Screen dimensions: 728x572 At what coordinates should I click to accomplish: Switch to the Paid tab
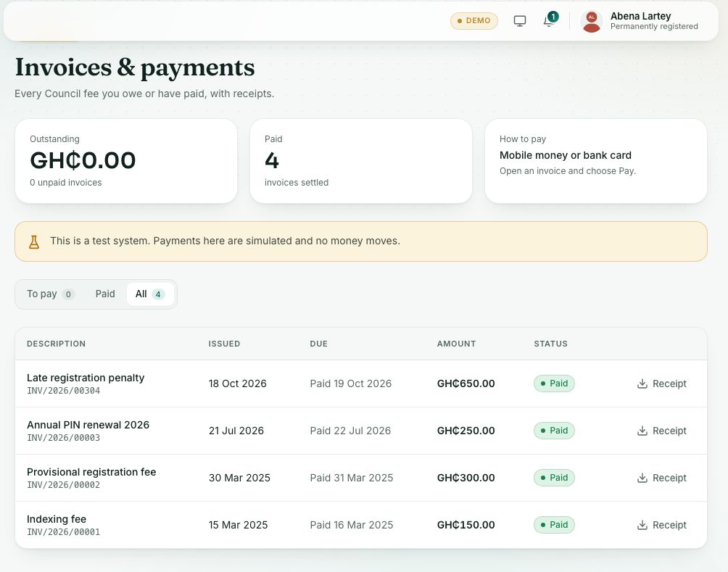105,294
